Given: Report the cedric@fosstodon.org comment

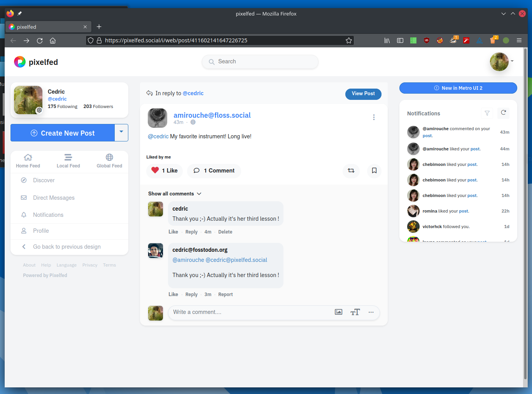Looking at the screenshot, I should point(226,295).
